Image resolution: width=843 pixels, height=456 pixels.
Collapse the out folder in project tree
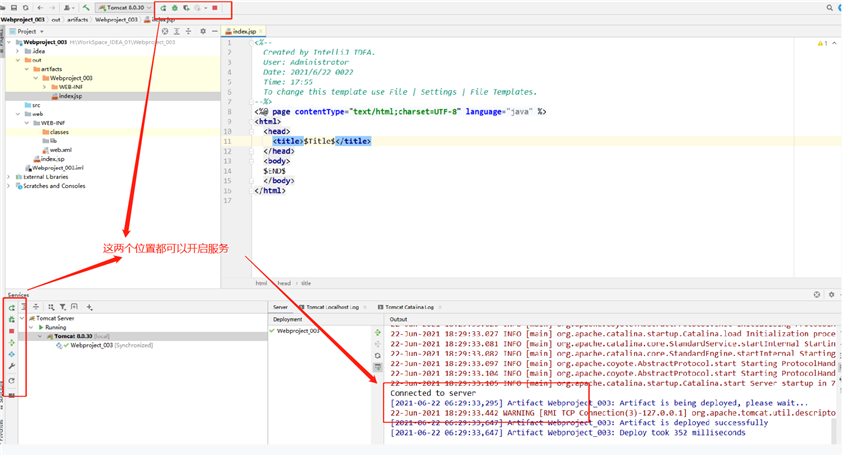click(18, 60)
